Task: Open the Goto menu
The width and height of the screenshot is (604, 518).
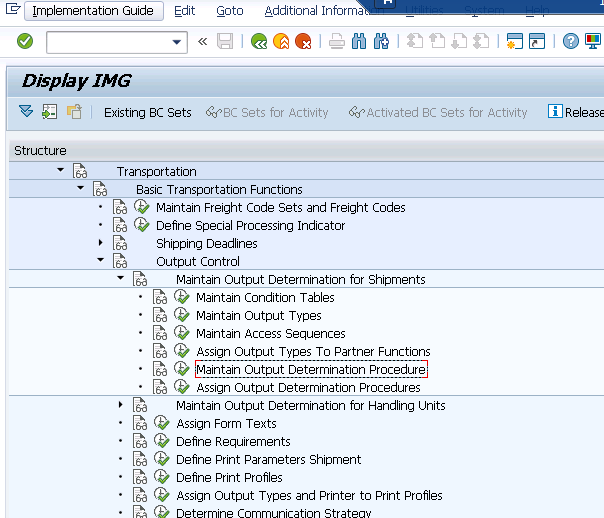Action: click(x=229, y=11)
